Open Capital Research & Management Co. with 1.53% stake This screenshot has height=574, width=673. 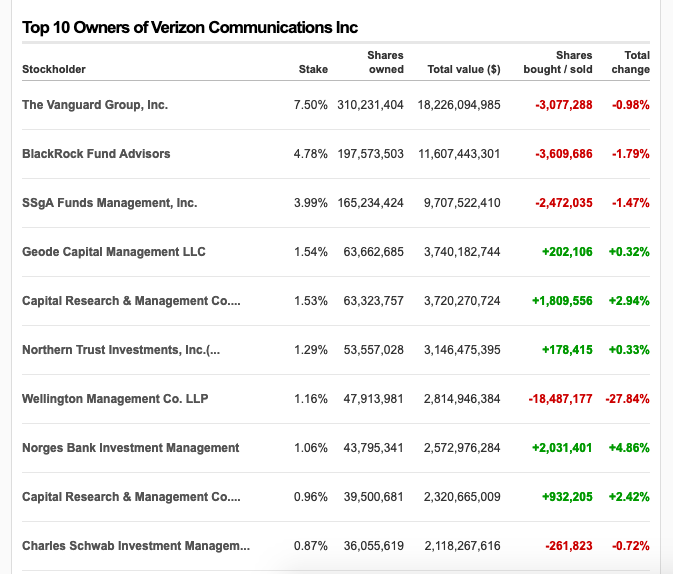[x=131, y=301]
